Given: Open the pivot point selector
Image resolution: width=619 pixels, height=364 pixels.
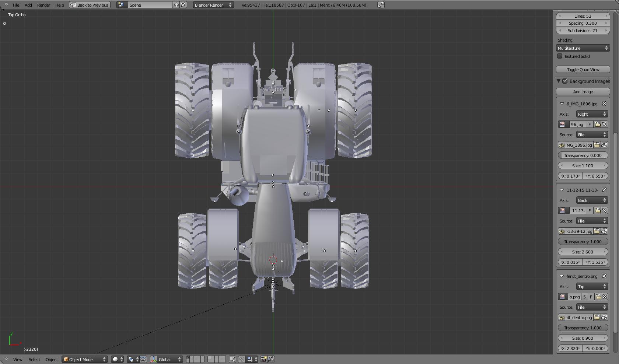Looking at the screenshot, I should pos(133,360).
